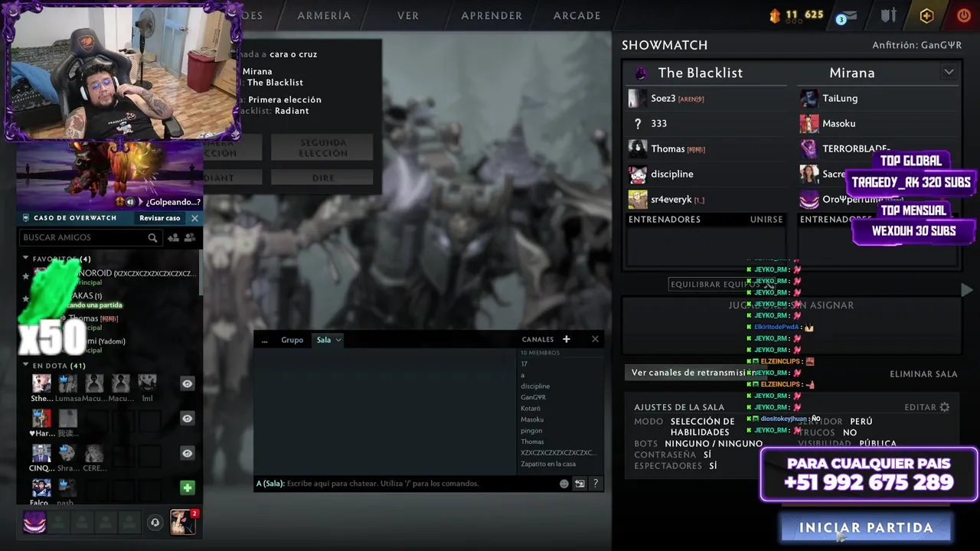Click Unirse under The Blacklist coaches
This screenshot has width=980, height=551.
766,219
